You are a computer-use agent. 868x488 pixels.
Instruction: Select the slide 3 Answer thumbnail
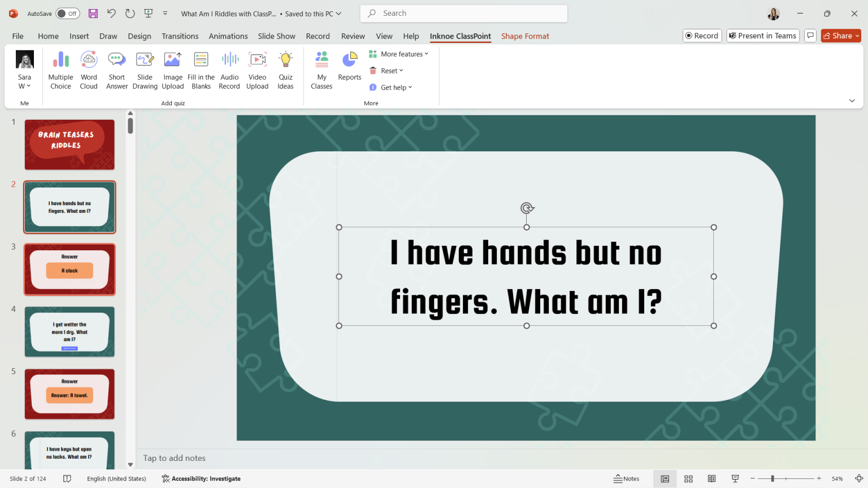point(69,269)
